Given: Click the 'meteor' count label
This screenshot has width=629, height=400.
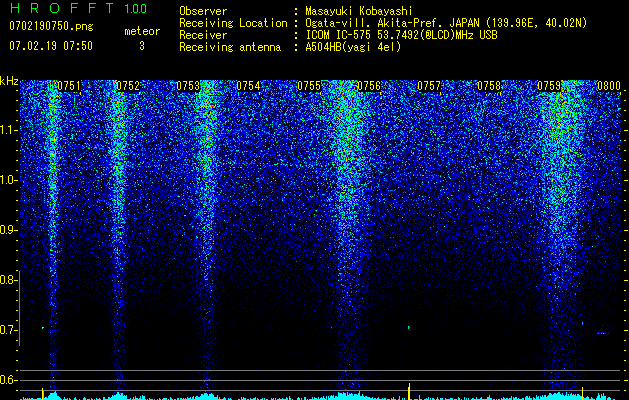Looking at the screenshot, I should pos(142,31).
